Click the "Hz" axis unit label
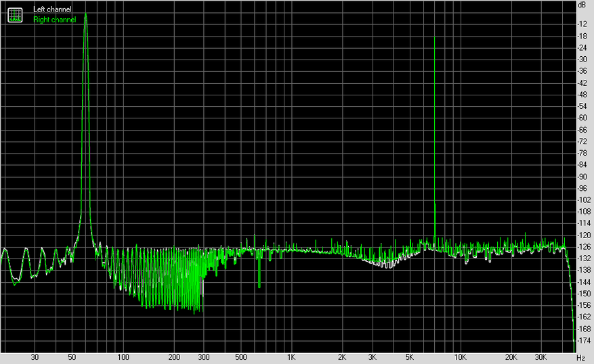The width and height of the screenshot is (594, 364). pos(580,357)
